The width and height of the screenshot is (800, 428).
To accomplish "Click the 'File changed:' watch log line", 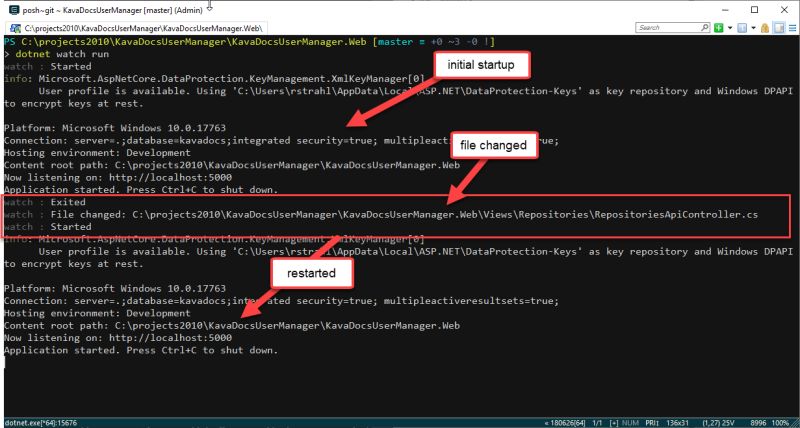I will pyautogui.click(x=381, y=215).
